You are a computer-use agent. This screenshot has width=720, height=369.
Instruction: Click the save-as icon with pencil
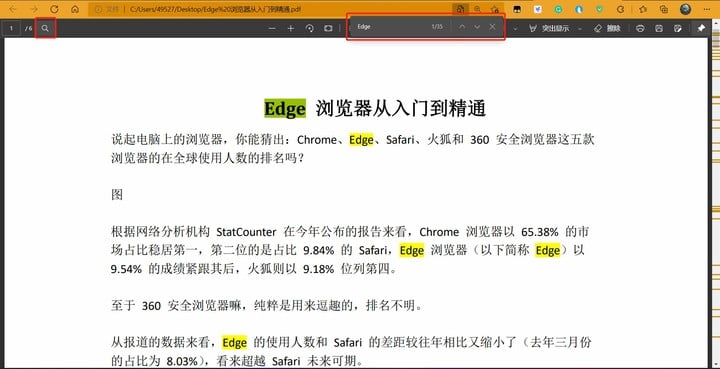[677, 28]
